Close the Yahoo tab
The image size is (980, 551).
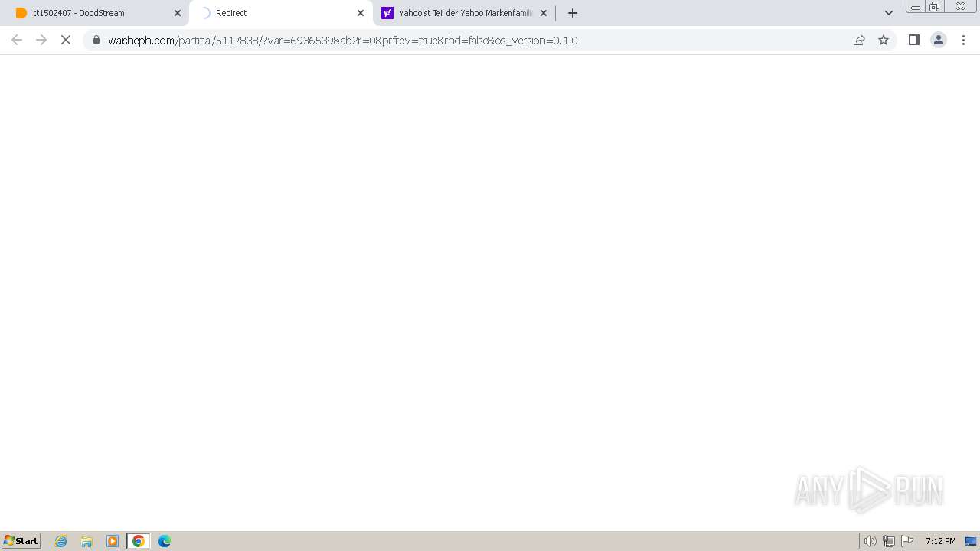coord(544,13)
